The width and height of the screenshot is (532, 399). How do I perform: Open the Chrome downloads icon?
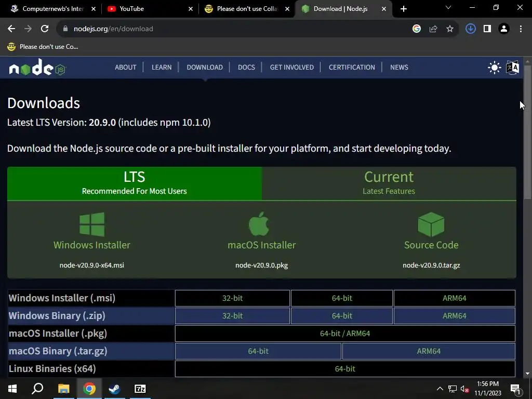click(471, 29)
